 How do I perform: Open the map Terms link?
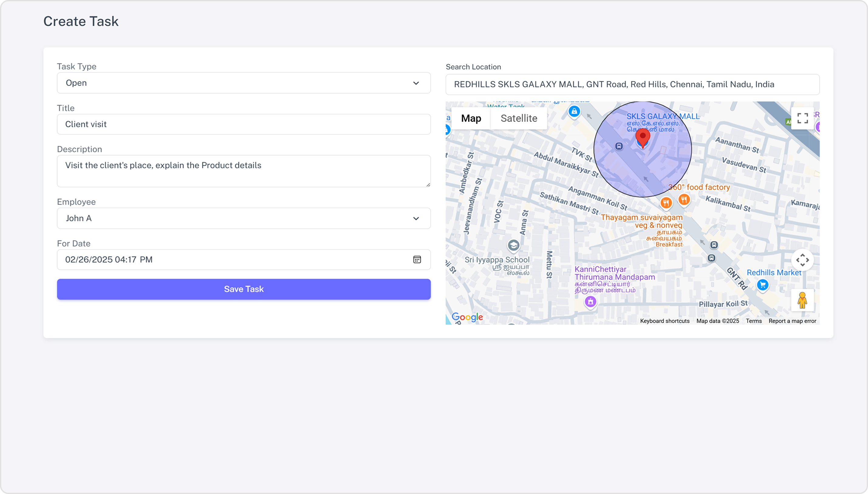tap(754, 321)
